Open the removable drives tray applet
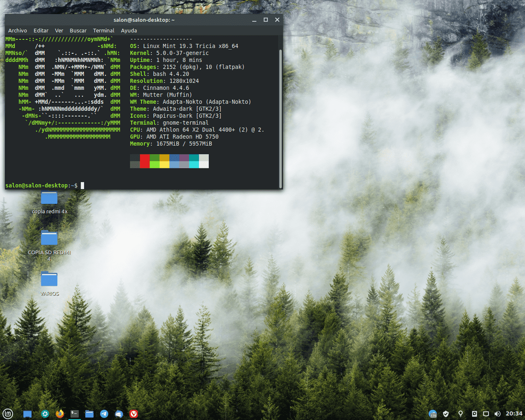 pos(474,413)
